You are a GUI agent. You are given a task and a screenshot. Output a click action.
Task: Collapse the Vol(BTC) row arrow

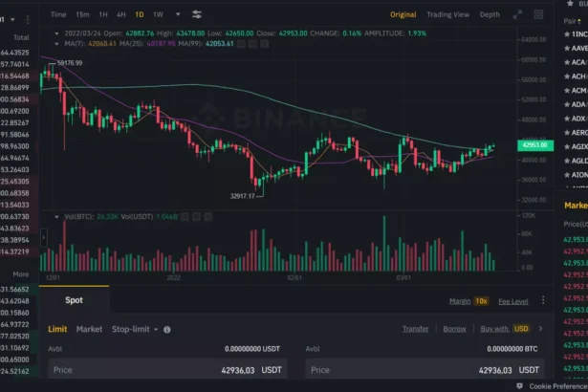click(56, 217)
